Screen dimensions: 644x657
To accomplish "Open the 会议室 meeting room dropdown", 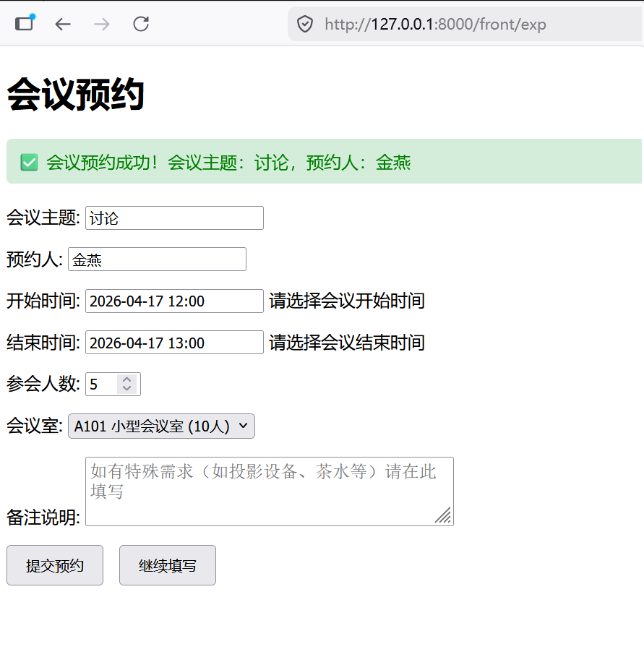I will (x=160, y=426).
